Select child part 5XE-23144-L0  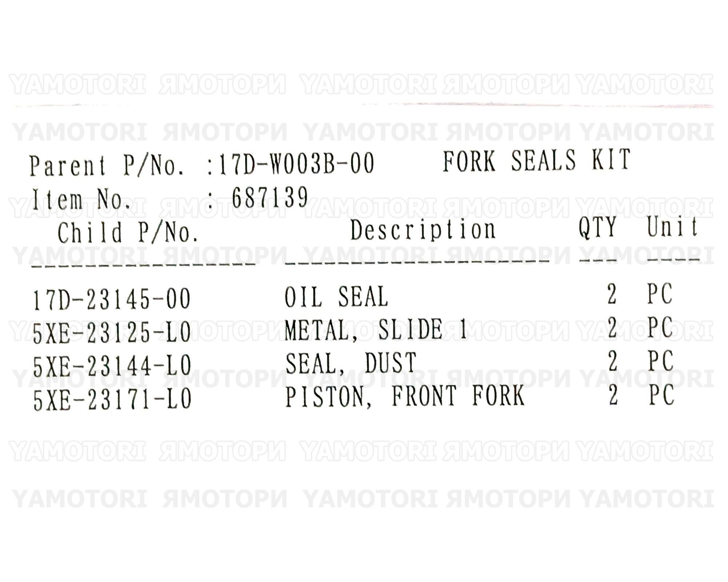coord(112,366)
